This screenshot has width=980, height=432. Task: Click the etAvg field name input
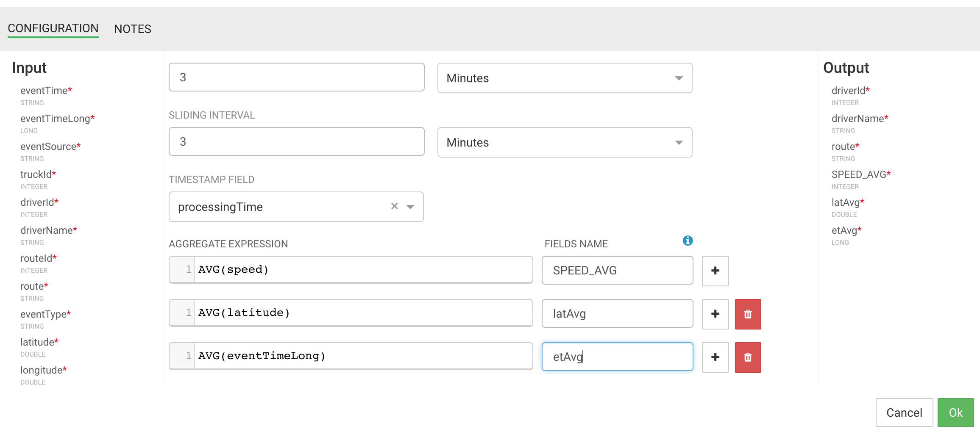(x=617, y=357)
